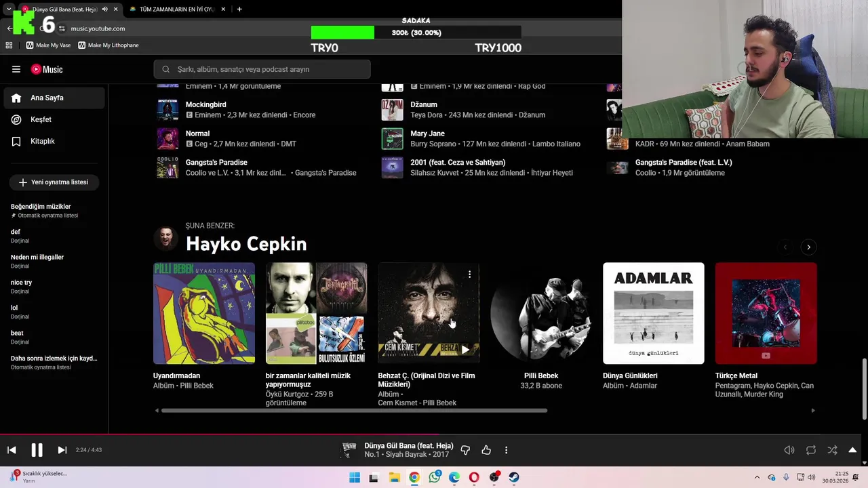Open Opera browser from taskbar
The width and height of the screenshot is (868, 488).
click(474, 477)
